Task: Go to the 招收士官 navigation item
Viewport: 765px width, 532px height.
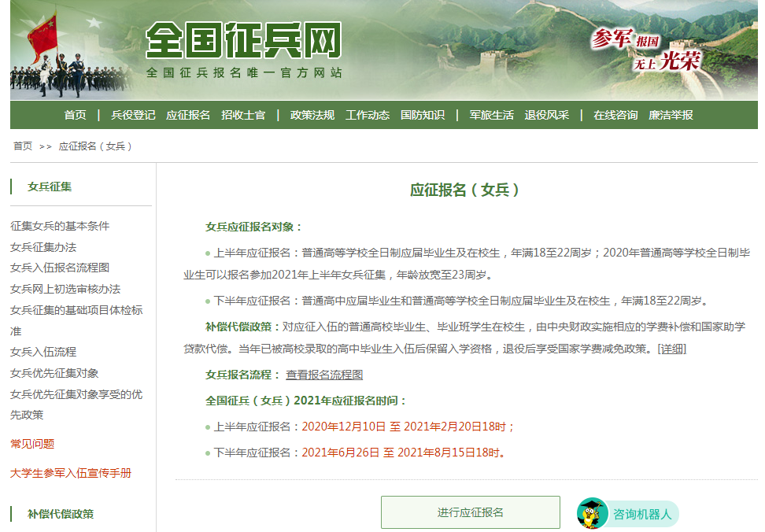Action: pyautogui.click(x=243, y=115)
